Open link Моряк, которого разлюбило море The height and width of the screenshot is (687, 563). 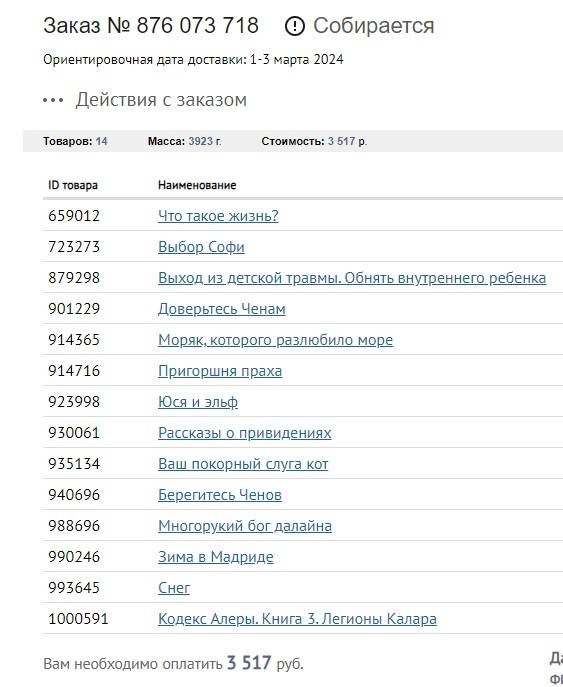click(276, 340)
